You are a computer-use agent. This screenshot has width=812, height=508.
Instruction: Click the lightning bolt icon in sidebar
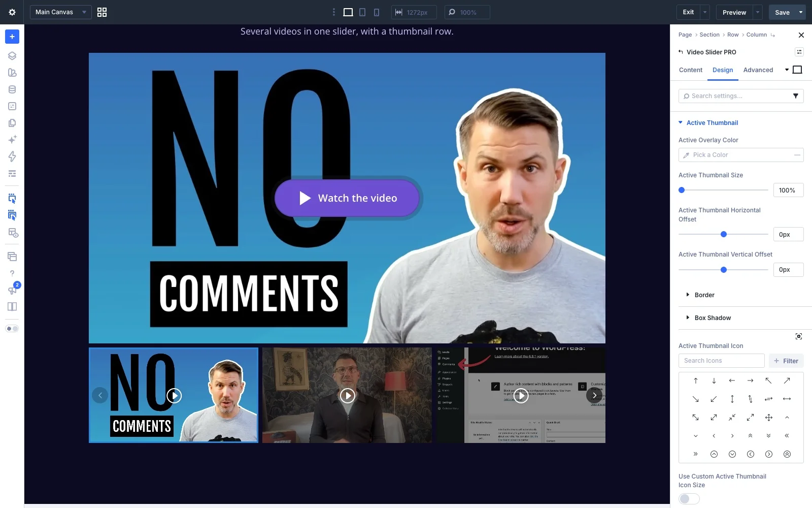(x=12, y=156)
